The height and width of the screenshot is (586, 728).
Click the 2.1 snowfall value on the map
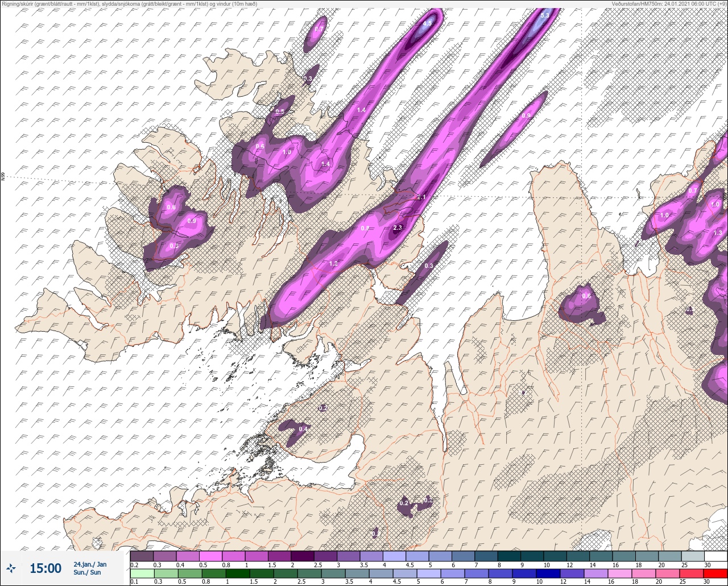point(421,197)
